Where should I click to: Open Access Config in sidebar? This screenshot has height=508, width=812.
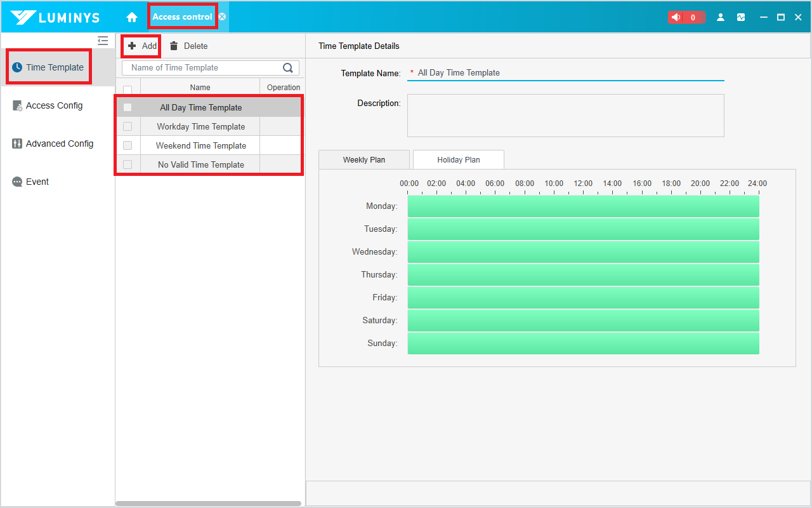click(x=54, y=106)
